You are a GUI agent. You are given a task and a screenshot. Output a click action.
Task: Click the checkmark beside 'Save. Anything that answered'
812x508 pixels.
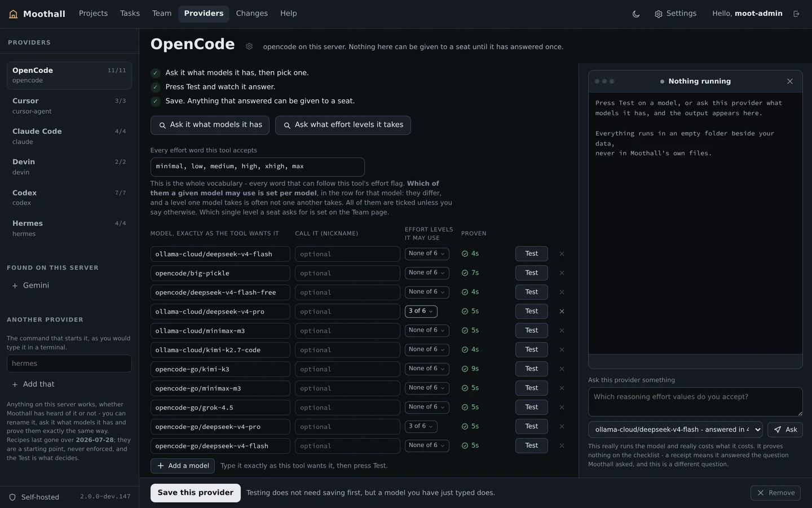(x=156, y=101)
